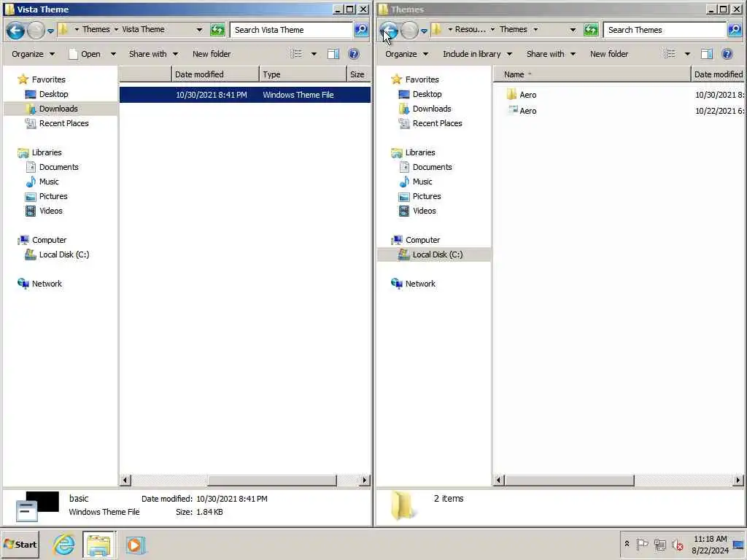Screen dimensions: 747x560
Task: Open Help in Themes window
Action: click(x=727, y=54)
